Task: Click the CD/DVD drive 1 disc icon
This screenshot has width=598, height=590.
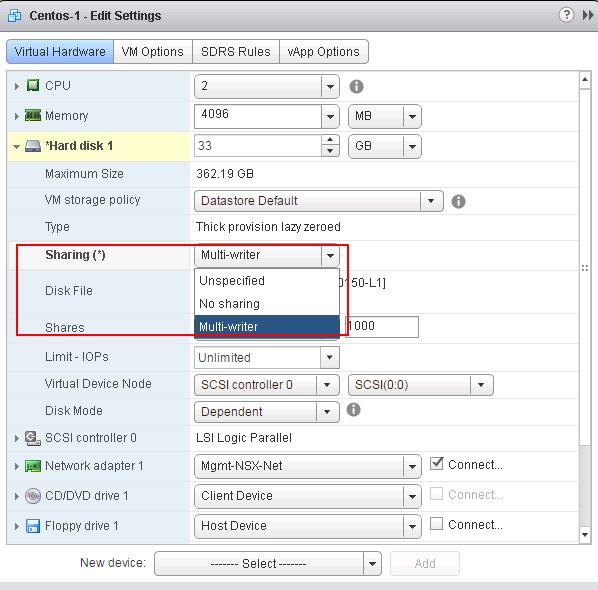Action: [33, 496]
